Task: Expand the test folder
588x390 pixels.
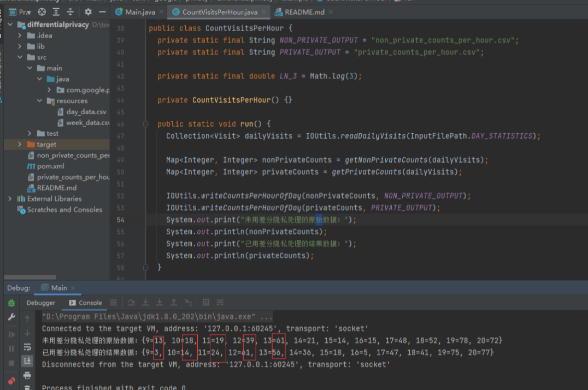Action: point(30,133)
